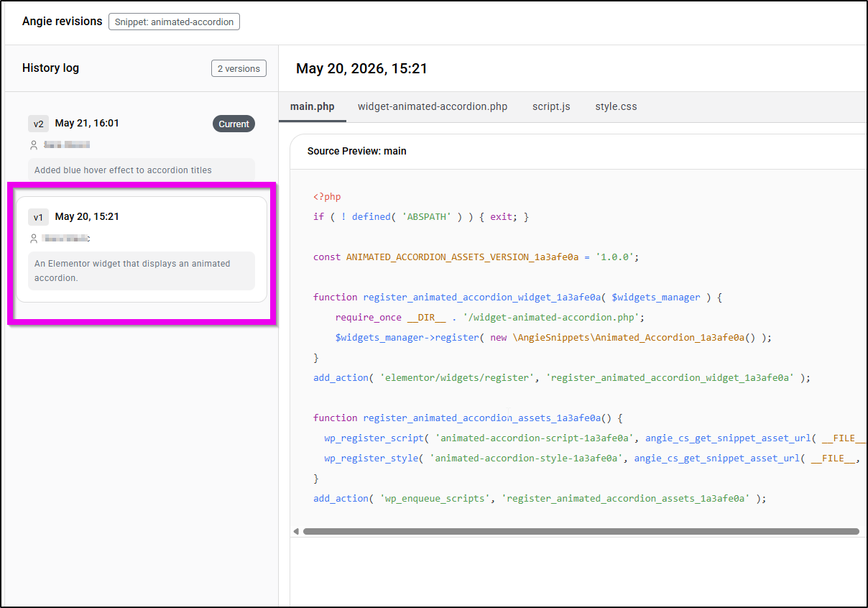Click Source Preview: main label
The image size is (868, 608).
pyautogui.click(x=356, y=151)
